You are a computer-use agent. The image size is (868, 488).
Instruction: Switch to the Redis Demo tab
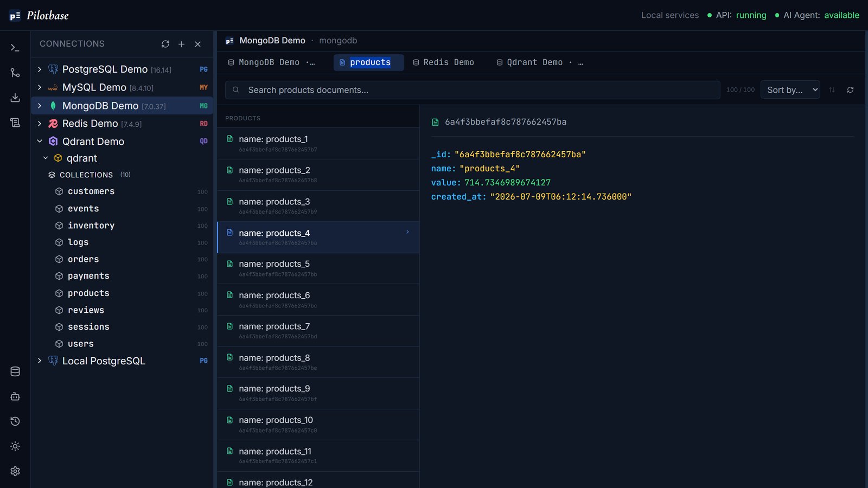pyautogui.click(x=444, y=62)
